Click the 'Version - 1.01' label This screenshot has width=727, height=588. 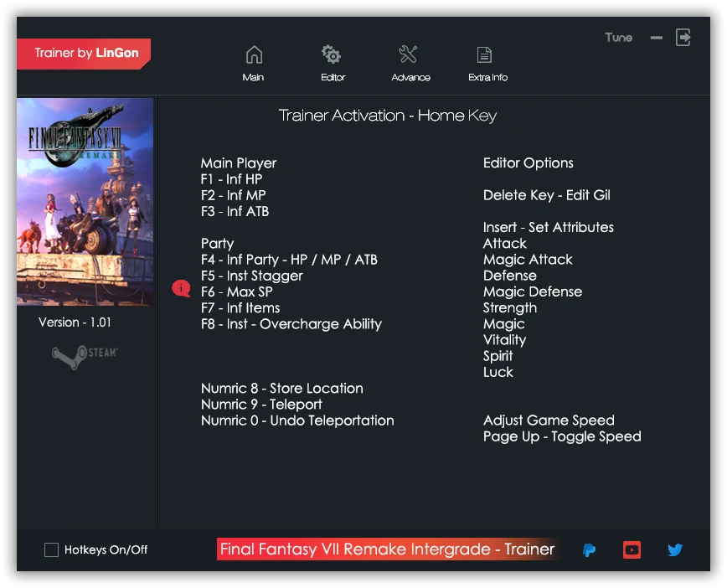75,322
